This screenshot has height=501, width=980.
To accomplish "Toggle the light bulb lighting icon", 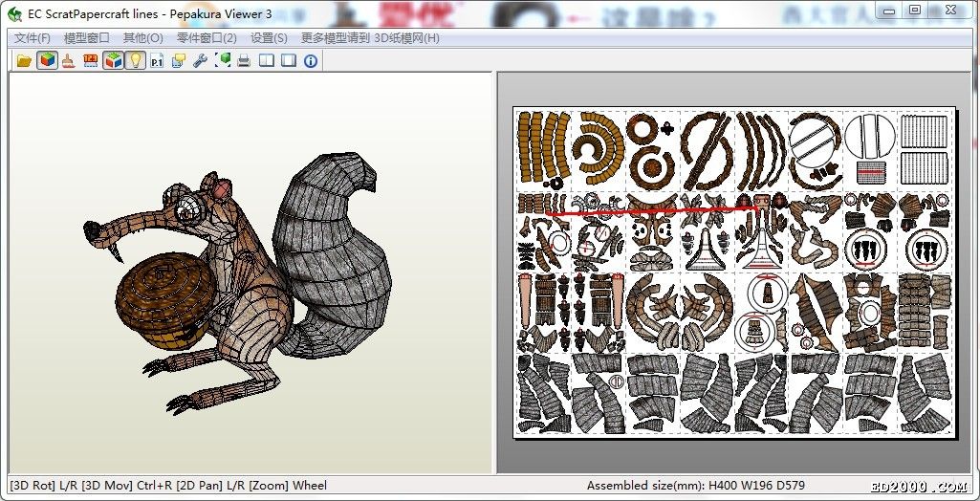I will 135,60.
